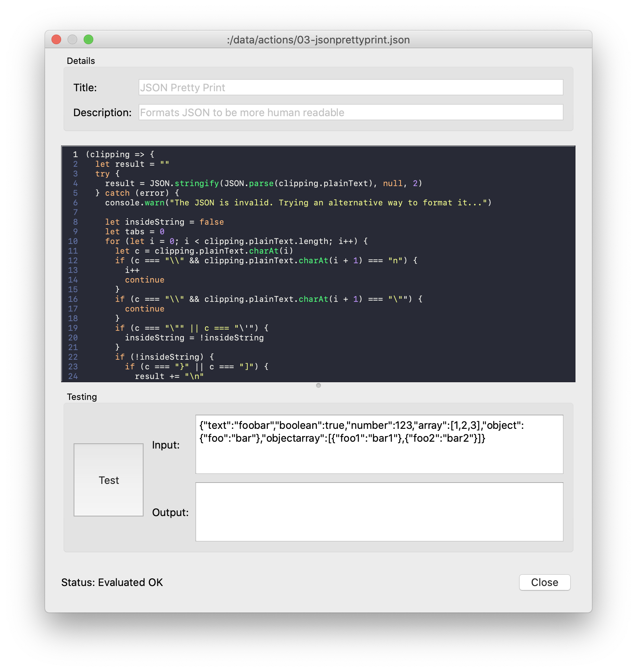Screen dimensions: 637x672
Task: Click the 'let result = ""' code line
Action: click(x=132, y=164)
